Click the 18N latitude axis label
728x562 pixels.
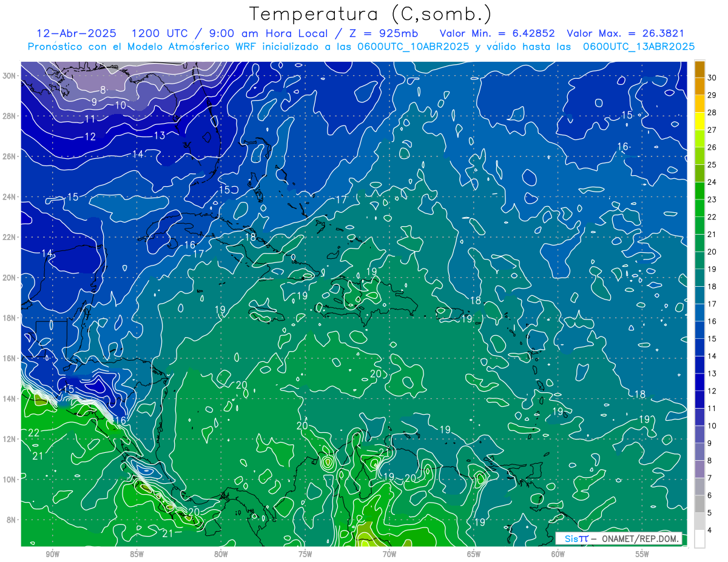click(x=10, y=318)
